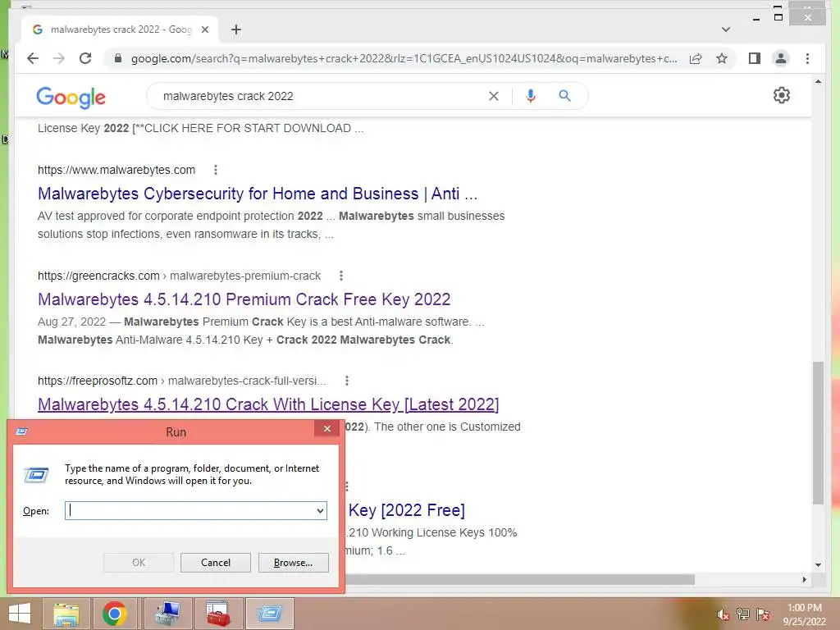Open options for the freeprosoftz.com result
This screenshot has width=840, height=630.
pyautogui.click(x=347, y=381)
